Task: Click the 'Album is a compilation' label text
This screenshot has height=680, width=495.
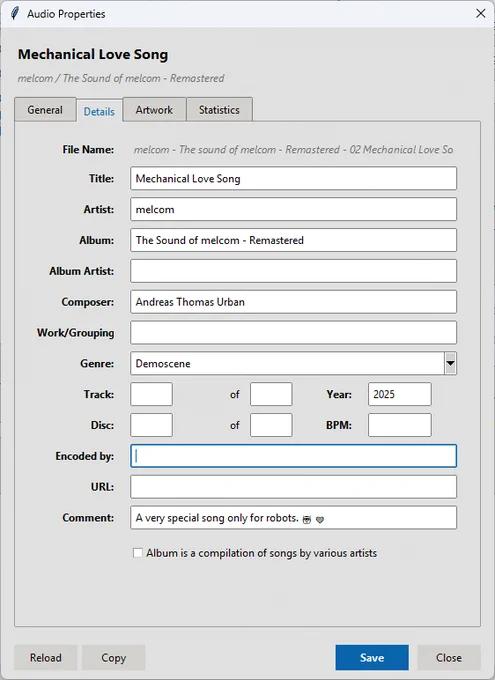Action: 262,553
